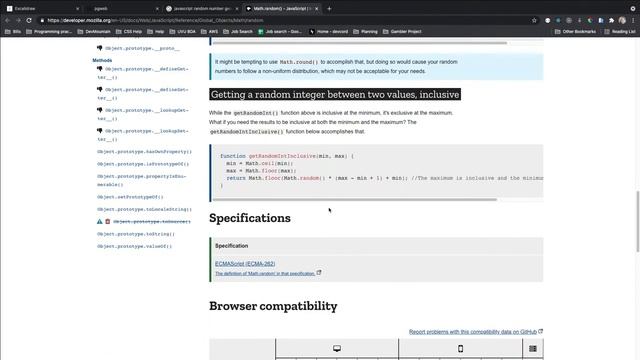Open the AWS bookmark folder
This screenshot has width=640, height=360.
(209, 31)
